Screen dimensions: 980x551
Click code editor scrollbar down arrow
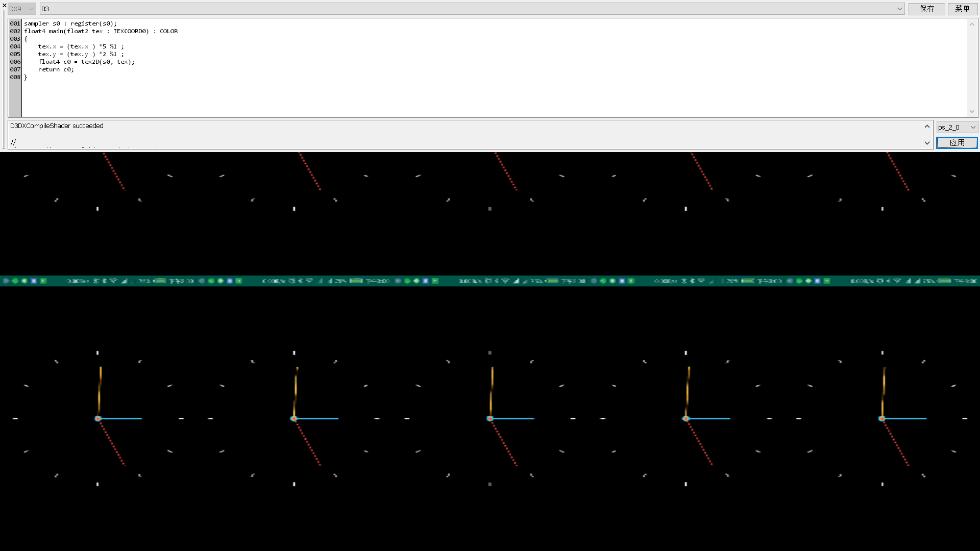972,111
